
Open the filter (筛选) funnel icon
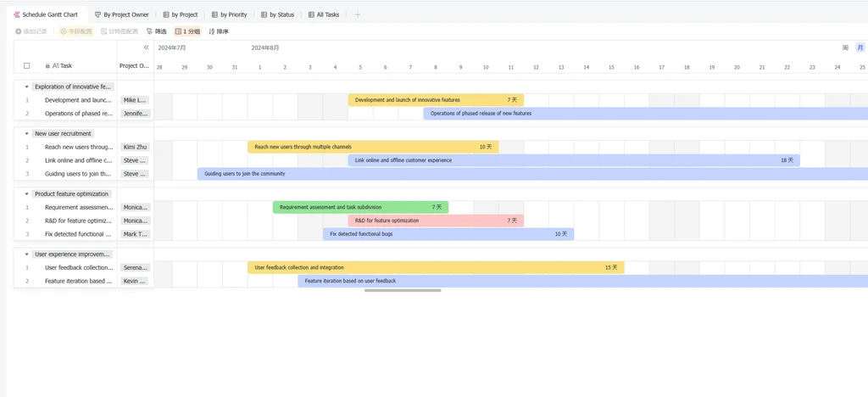(x=149, y=31)
